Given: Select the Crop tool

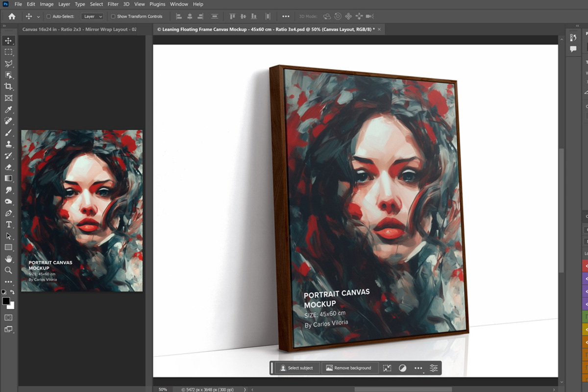Looking at the screenshot, I should tap(8, 87).
